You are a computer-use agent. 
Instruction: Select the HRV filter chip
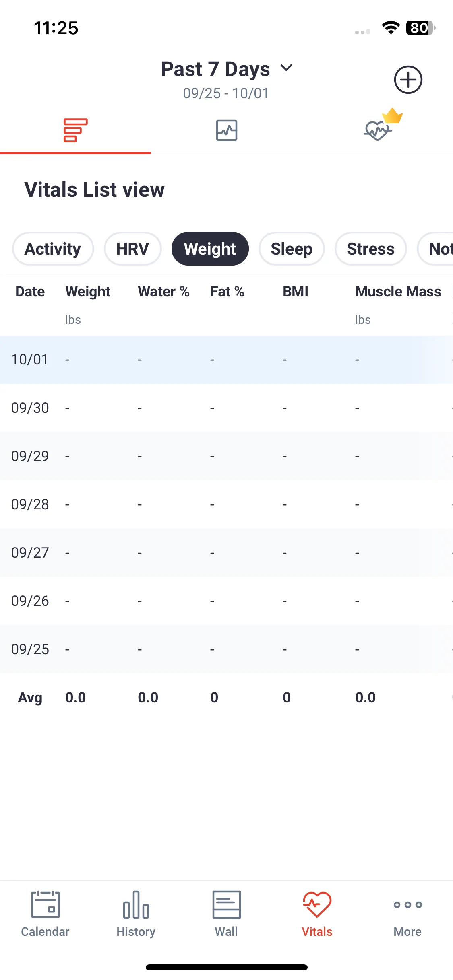pyautogui.click(x=132, y=249)
